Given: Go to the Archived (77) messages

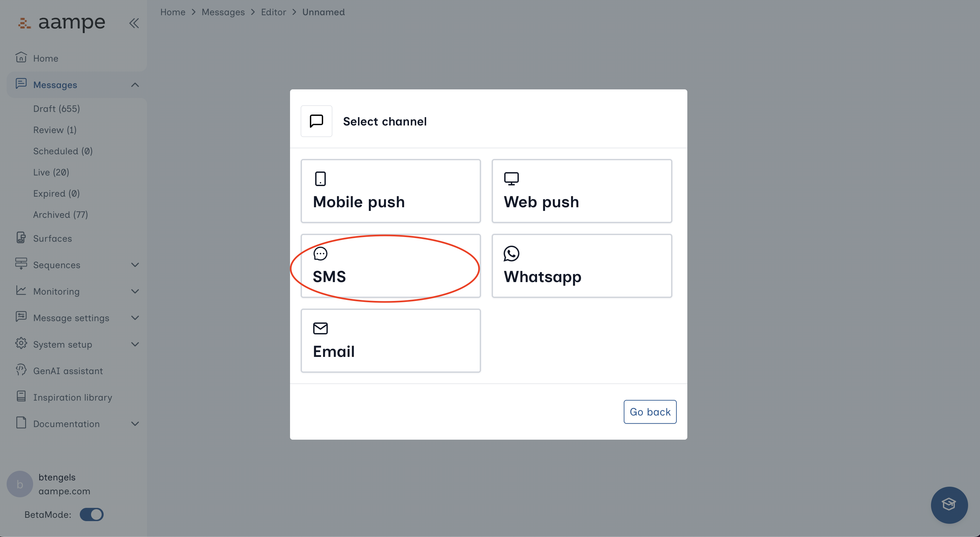Looking at the screenshot, I should [61, 214].
